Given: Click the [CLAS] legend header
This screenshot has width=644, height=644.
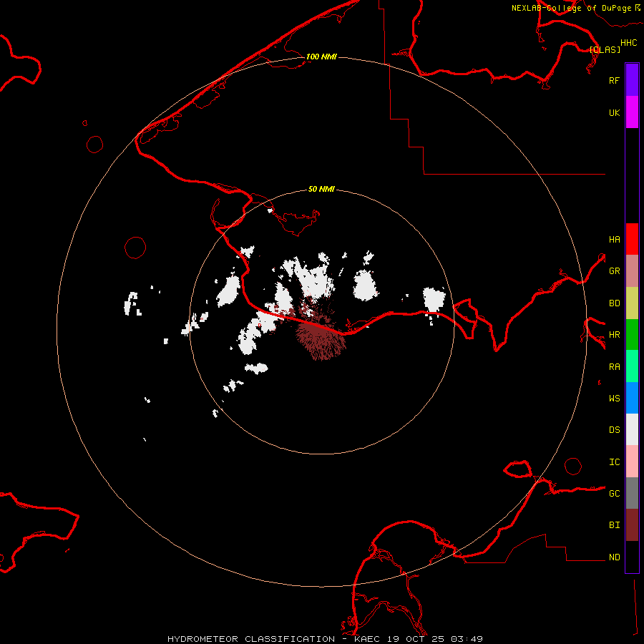Looking at the screenshot, I should 605,50.
